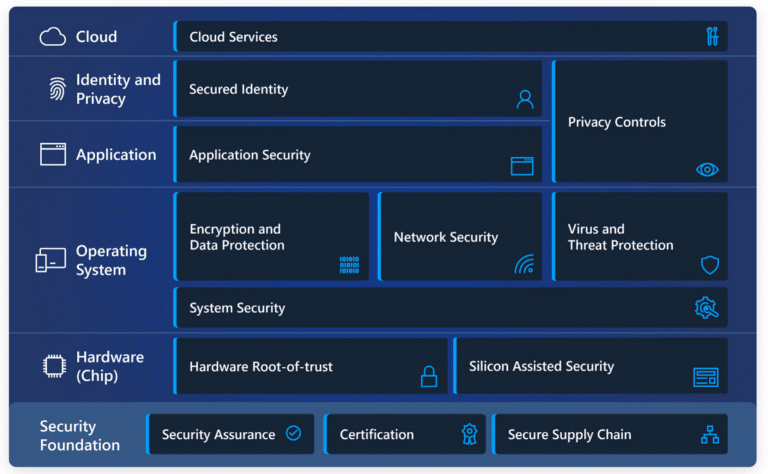Click the wireless signal icon in Network Security

[x=524, y=265]
